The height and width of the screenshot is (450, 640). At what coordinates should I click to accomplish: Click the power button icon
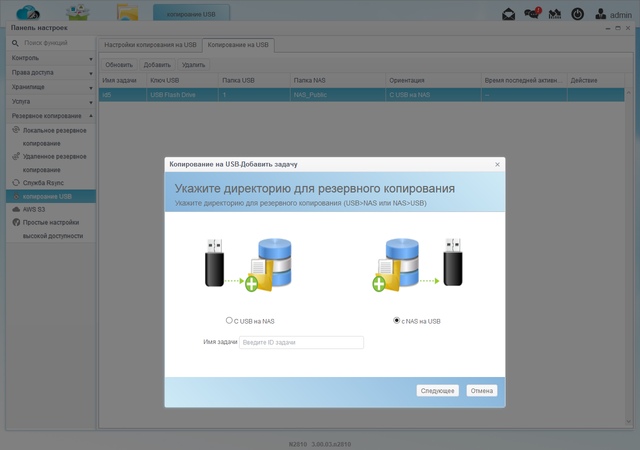point(577,14)
